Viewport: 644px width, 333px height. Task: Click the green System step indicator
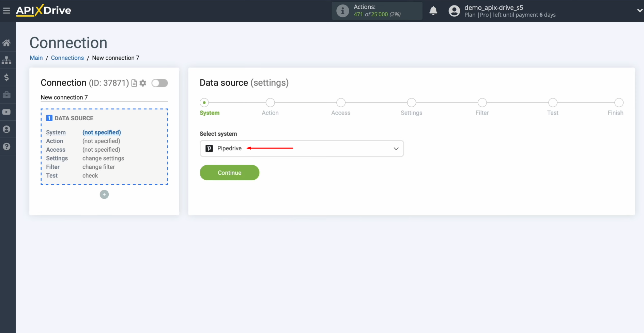[x=204, y=102]
